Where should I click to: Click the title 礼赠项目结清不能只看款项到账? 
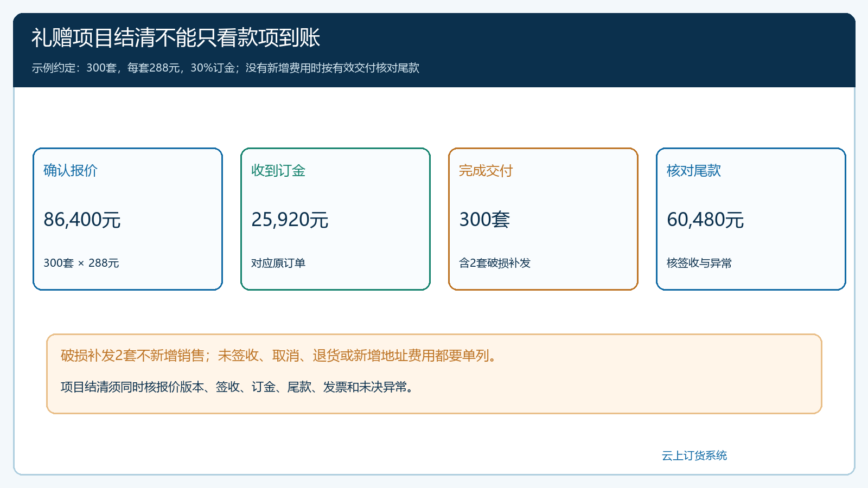pyautogui.click(x=176, y=38)
